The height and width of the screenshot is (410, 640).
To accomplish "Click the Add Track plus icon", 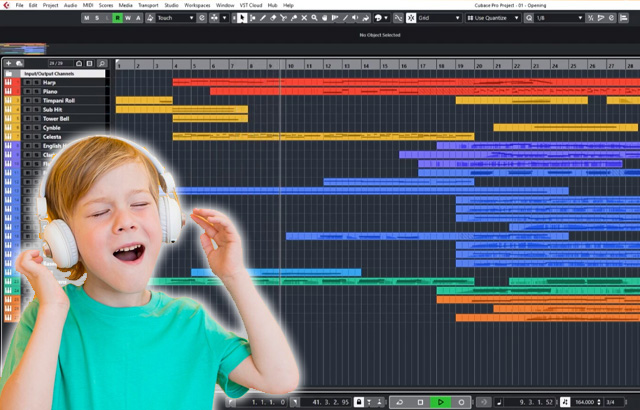I will pyautogui.click(x=9, y=63).
